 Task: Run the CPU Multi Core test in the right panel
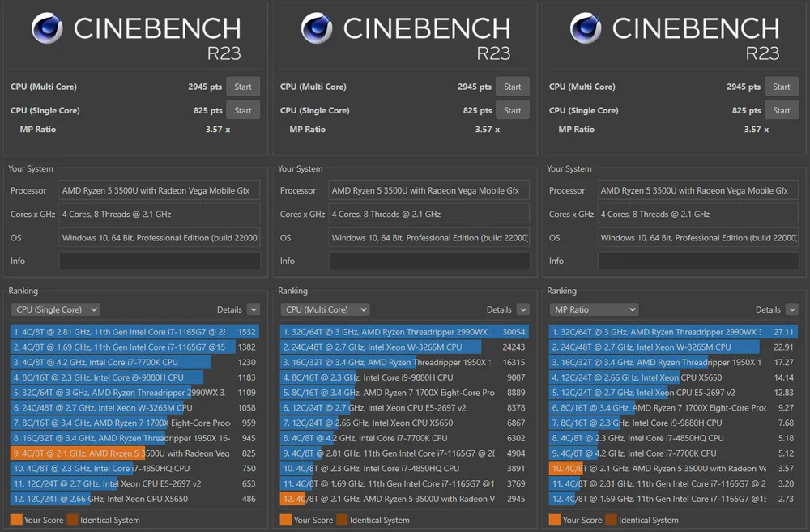(782, 87)
